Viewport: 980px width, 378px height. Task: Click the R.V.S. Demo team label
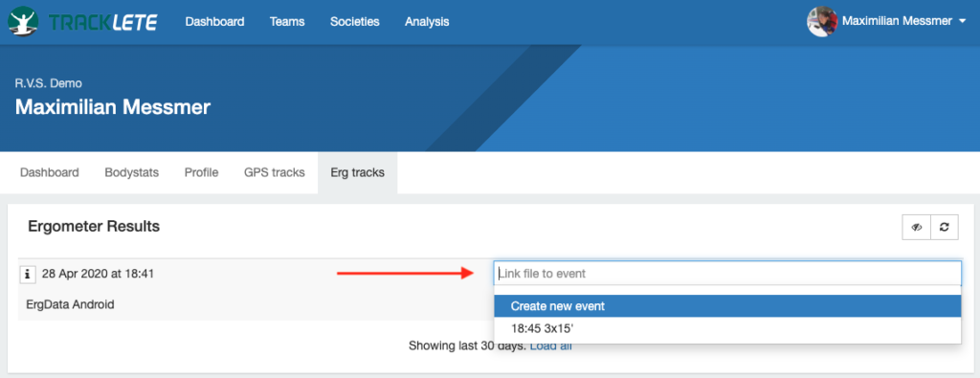(48, 82)
